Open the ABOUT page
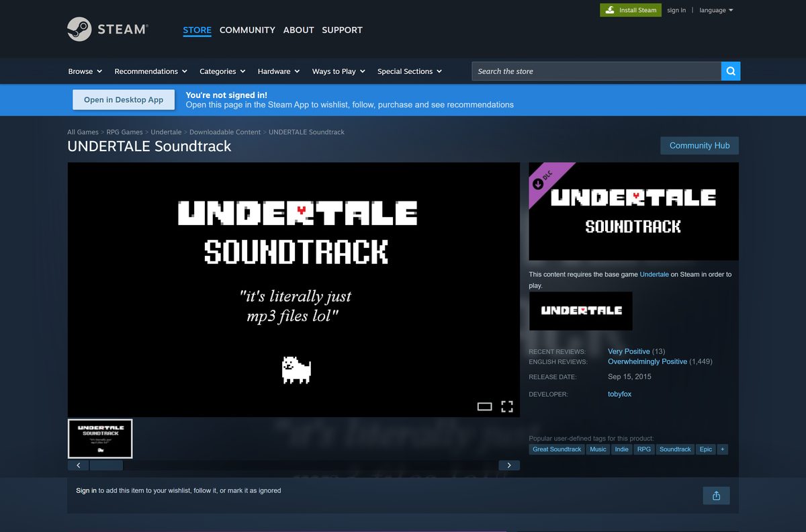Image resolution: width=806 pixels, height=532 pixels. [298, 30]
